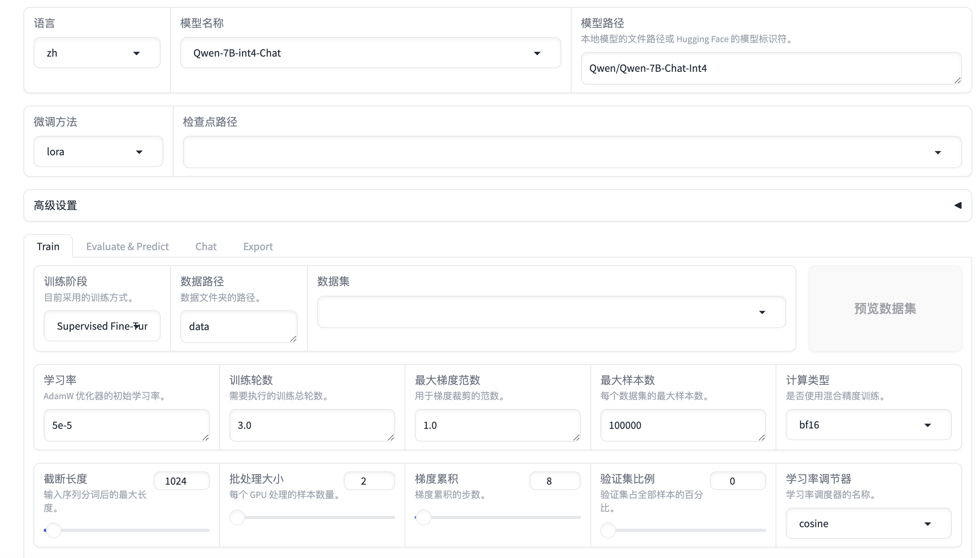Image resolution: width=980 pixels, height=558 pixels.
Task: Click the 数据路径 data input field
Action: coord(238,327)
